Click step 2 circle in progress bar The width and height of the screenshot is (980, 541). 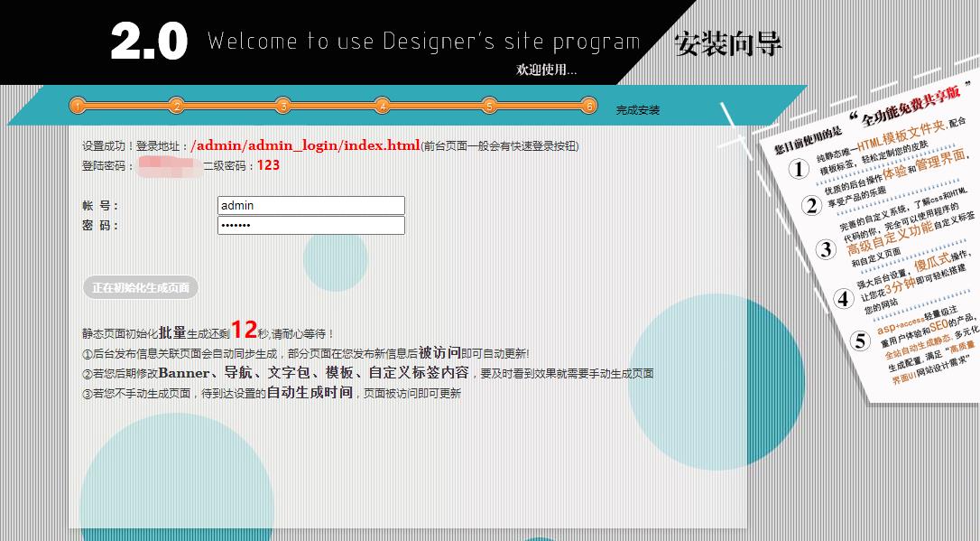(x=177, y=107)
